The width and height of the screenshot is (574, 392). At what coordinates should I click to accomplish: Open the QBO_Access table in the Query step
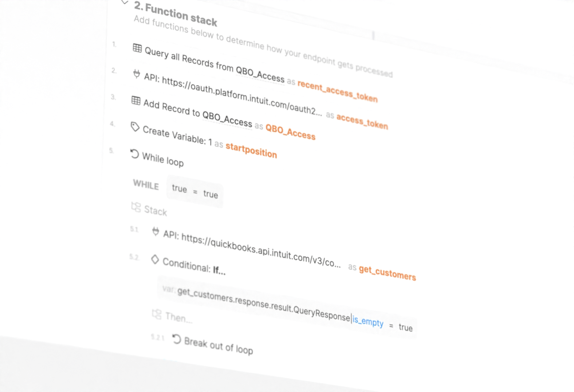(x=260, y=74)
